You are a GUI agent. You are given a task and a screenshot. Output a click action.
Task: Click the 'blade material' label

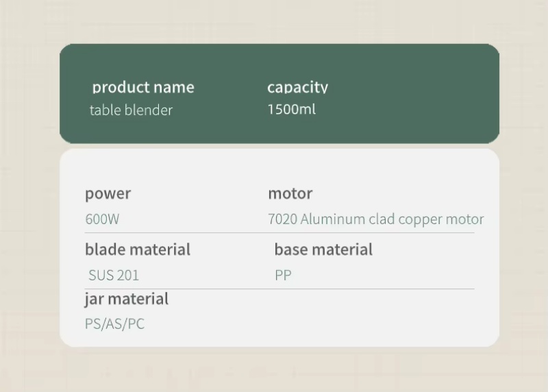coord(138,249)
